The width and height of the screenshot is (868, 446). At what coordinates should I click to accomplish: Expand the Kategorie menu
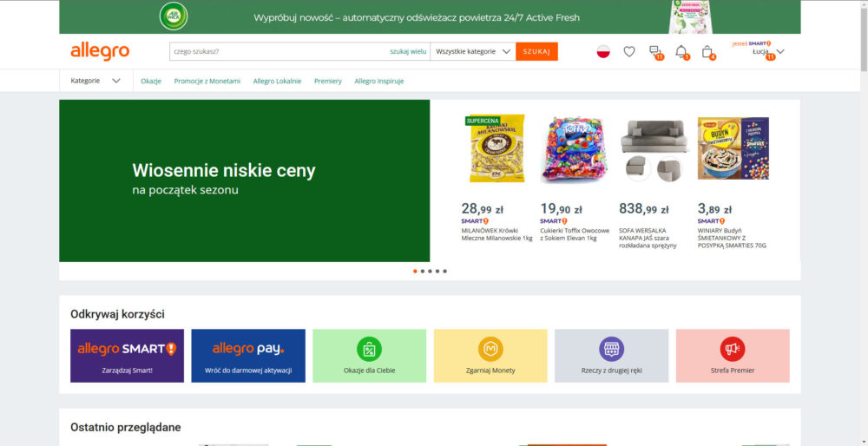pos(95,81)
